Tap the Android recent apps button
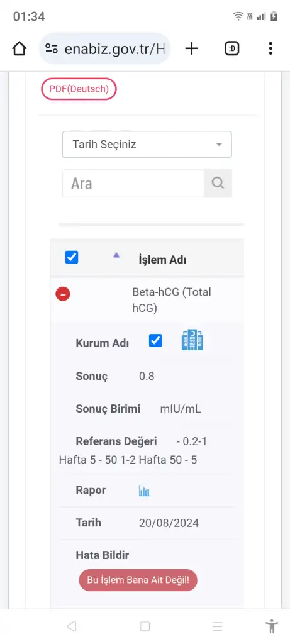290x644 pixels. pyautogui.click(x=217, y=626)
